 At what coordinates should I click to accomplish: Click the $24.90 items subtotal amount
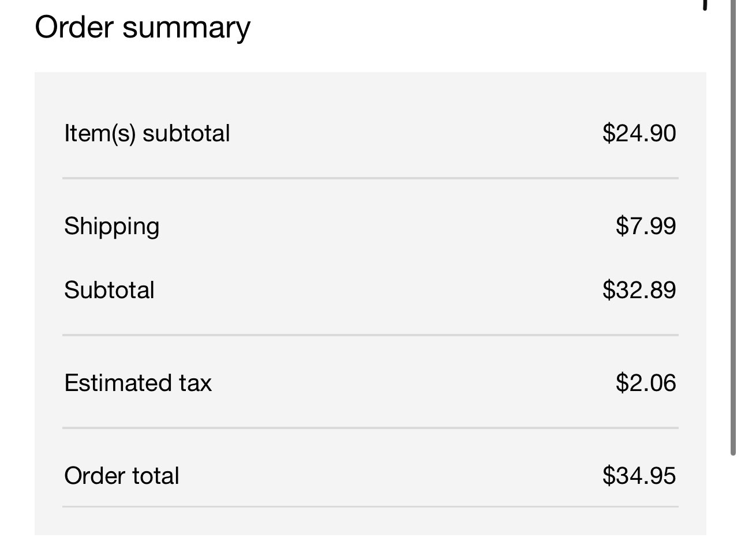click(x=639, y=133)
